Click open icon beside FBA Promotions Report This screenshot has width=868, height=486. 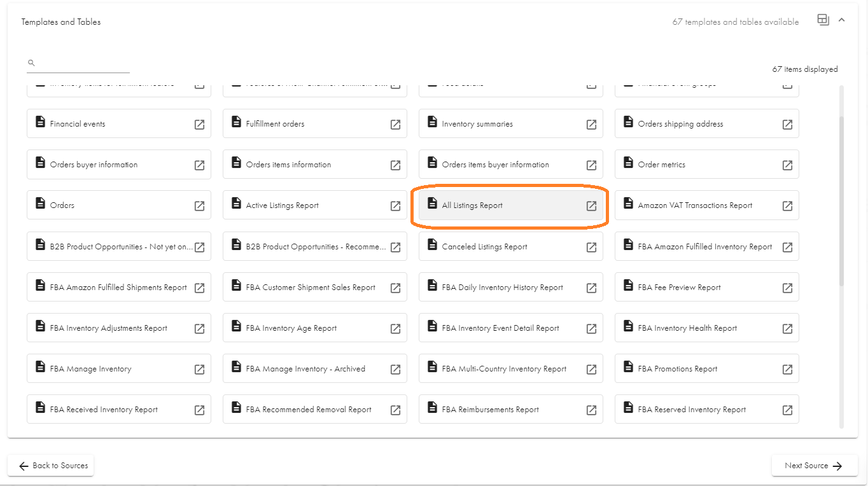click(787, 370)
